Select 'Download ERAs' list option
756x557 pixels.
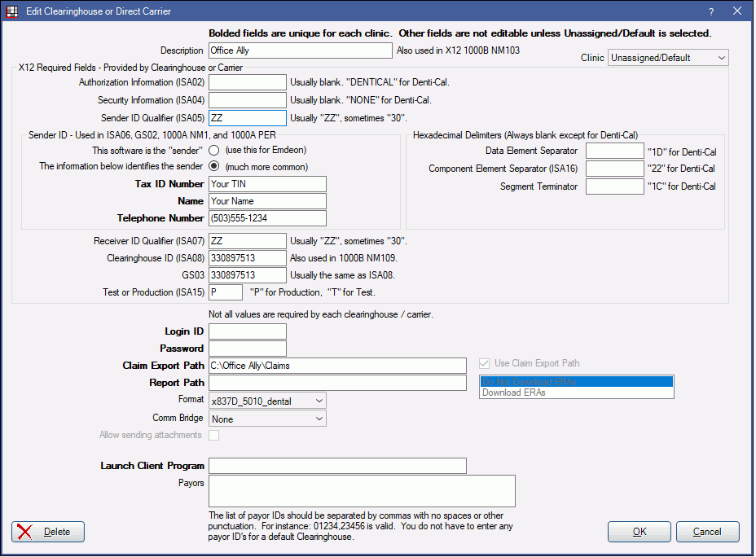click(x=577, y=393)
